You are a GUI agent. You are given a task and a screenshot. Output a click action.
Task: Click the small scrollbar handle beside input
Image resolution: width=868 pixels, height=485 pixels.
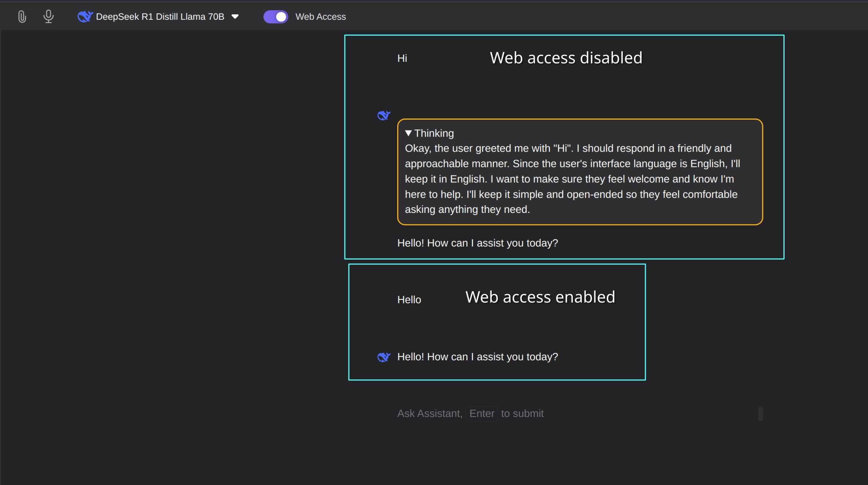pos(761,414)
